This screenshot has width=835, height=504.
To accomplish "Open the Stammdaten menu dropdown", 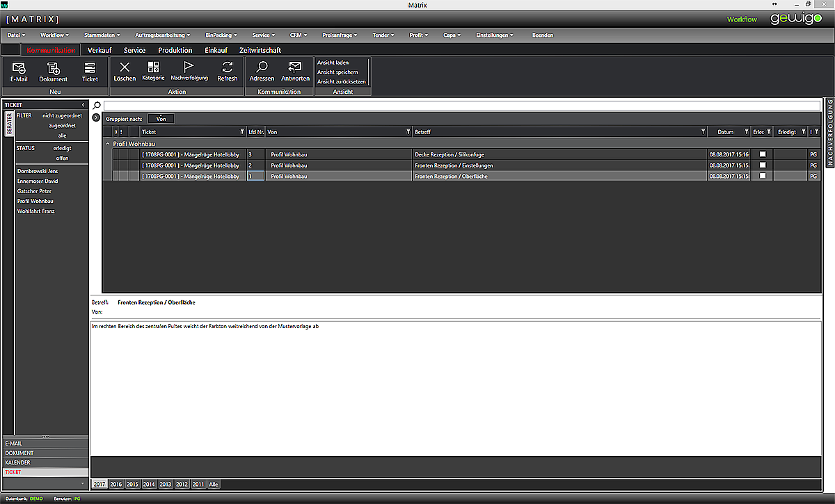I will pos(102,35).
